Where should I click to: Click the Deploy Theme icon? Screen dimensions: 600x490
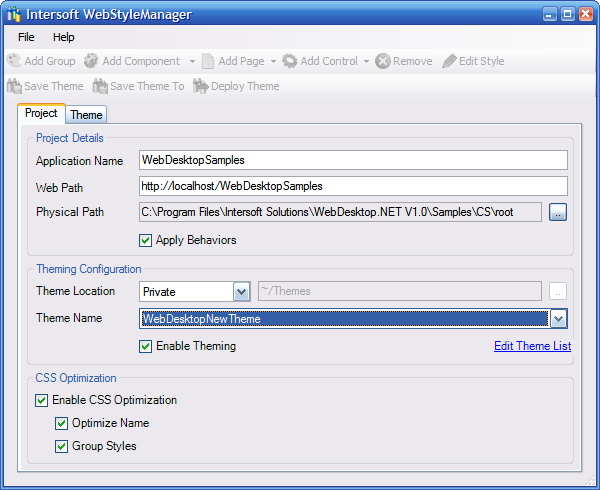click(200, 86)
